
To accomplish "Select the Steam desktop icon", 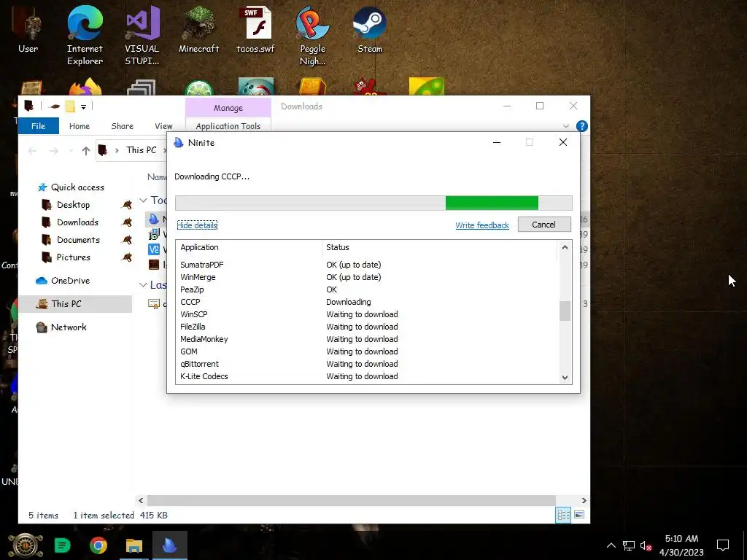I will coord(370,31).
